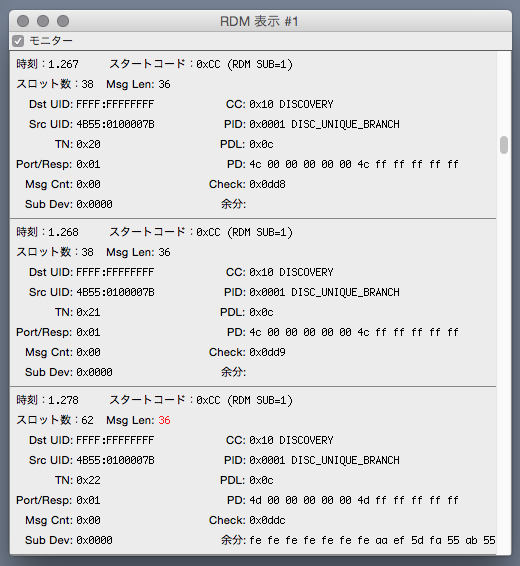Screen dimensions: 520x566
Task: Toggle the モニター checkbox
Action: pyautogui.click(x=18, y=41)
